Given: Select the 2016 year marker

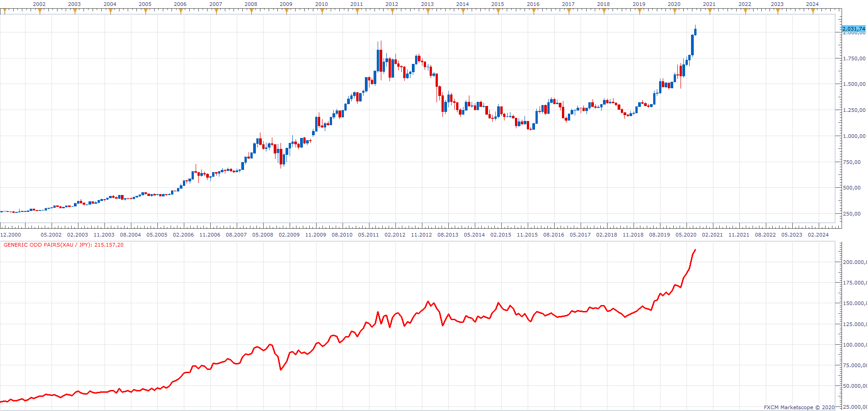Looking at the screenshot, I should tap(533, 4).
